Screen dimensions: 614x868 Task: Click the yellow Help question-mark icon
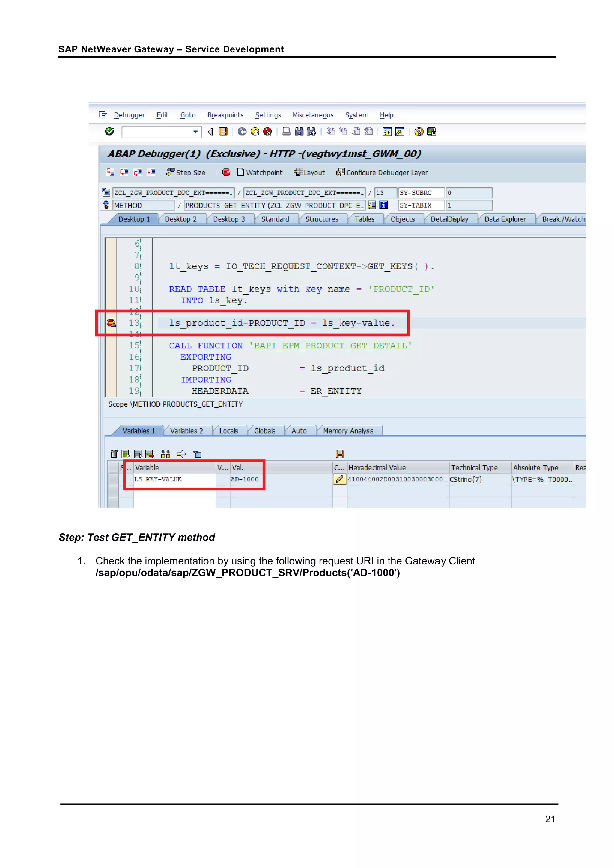pyautogui.click(x=419, y=132)
